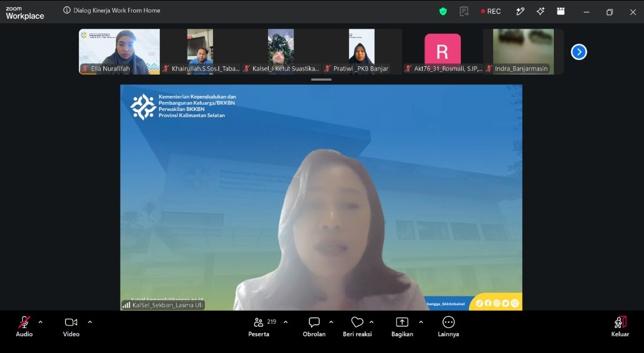Expand video options caret next to Video

90,322
